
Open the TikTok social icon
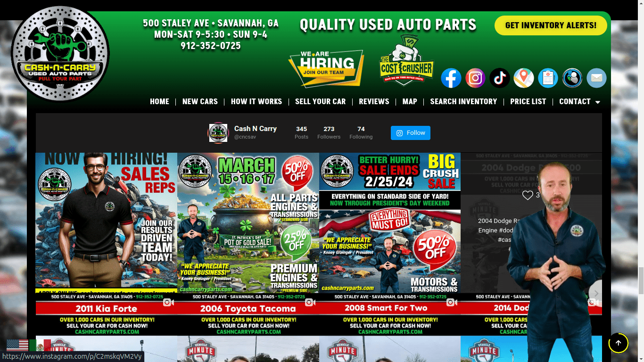pyautogui.click(x=500, y=78)
